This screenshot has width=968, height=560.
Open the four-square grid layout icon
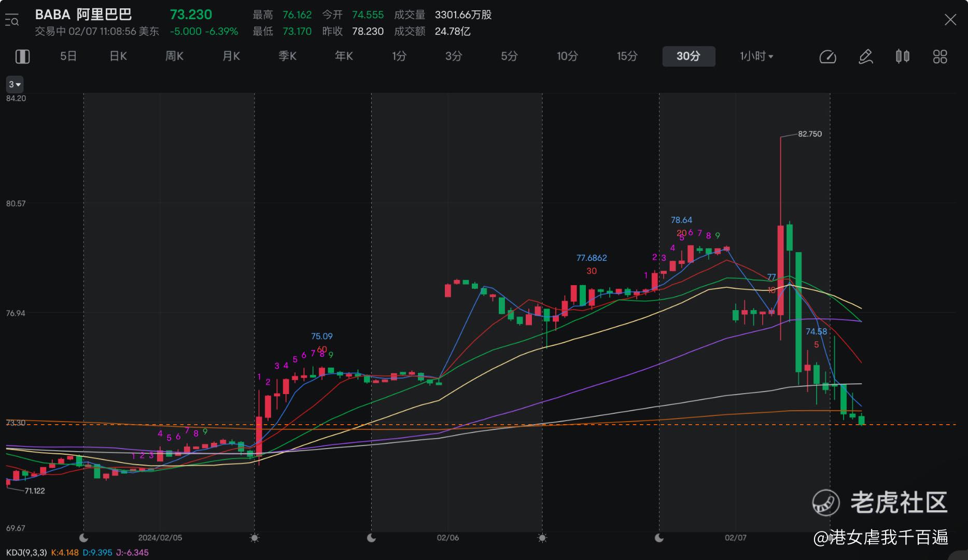940,57
